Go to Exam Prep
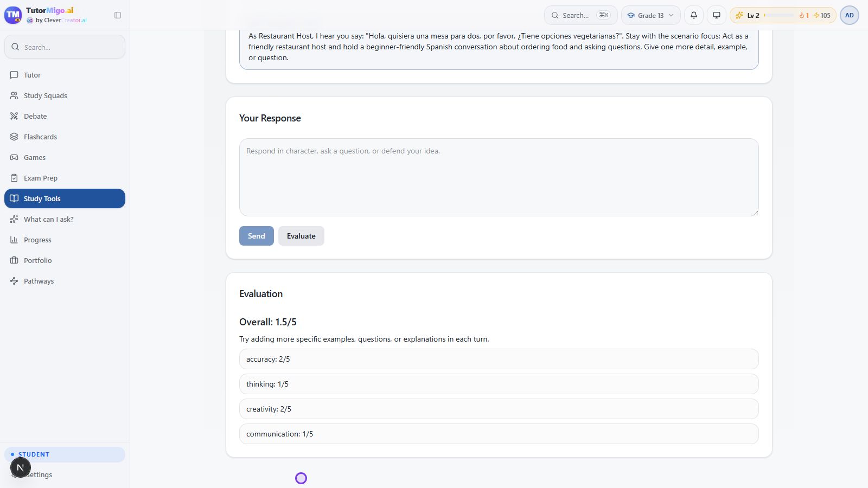 click(65, 178)
